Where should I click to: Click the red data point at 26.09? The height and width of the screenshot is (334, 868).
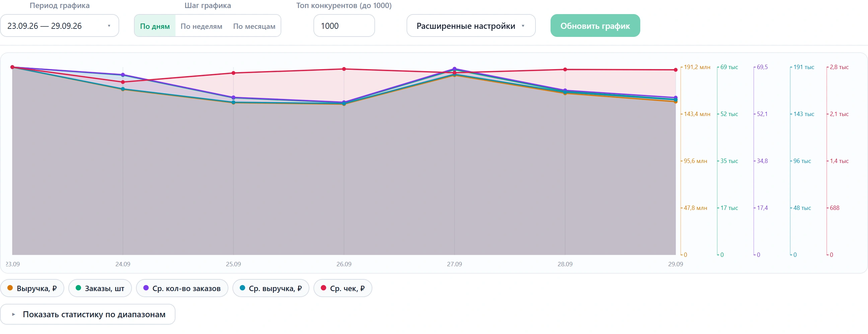point(344,69)
